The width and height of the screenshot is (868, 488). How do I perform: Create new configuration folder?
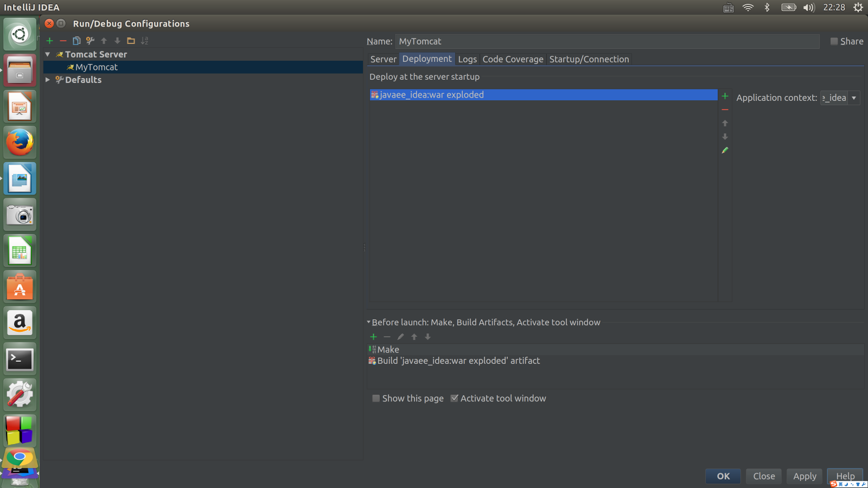click(x=131, y=41)
